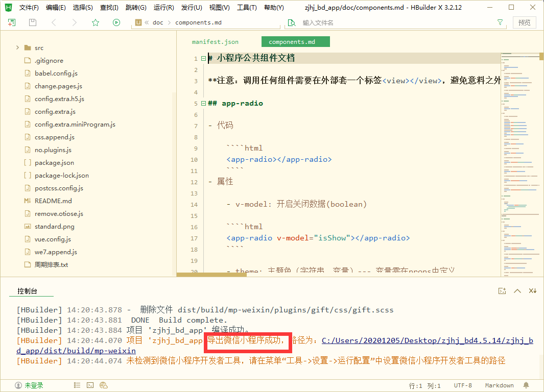This screenshot has height=392, width=544.
Task: Open the 文件(F) menu
Action: point(29,7)
